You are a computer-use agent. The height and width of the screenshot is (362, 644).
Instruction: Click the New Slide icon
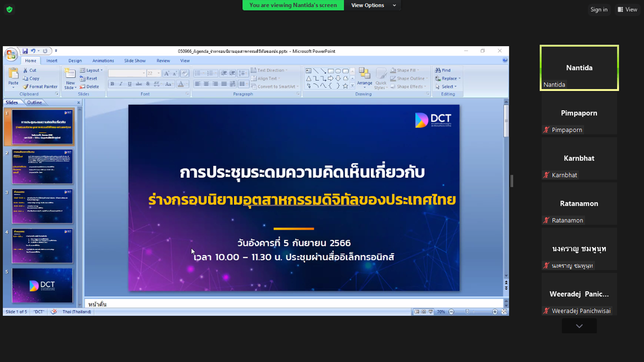tap(70, 75)
